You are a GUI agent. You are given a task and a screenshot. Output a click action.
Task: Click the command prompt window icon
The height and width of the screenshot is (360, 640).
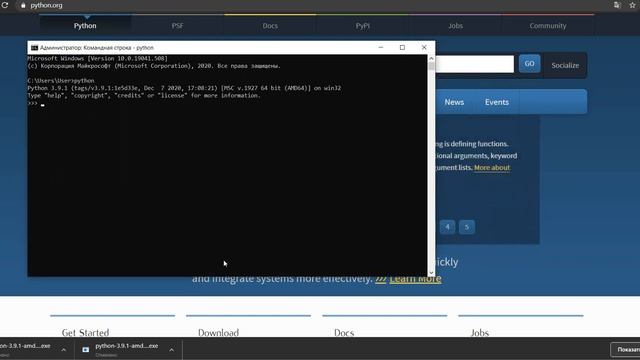tap(35, 48)
